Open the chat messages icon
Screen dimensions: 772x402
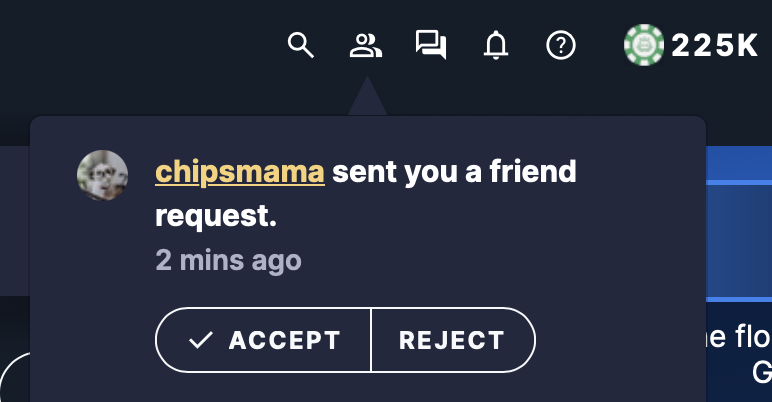[431, 45]
